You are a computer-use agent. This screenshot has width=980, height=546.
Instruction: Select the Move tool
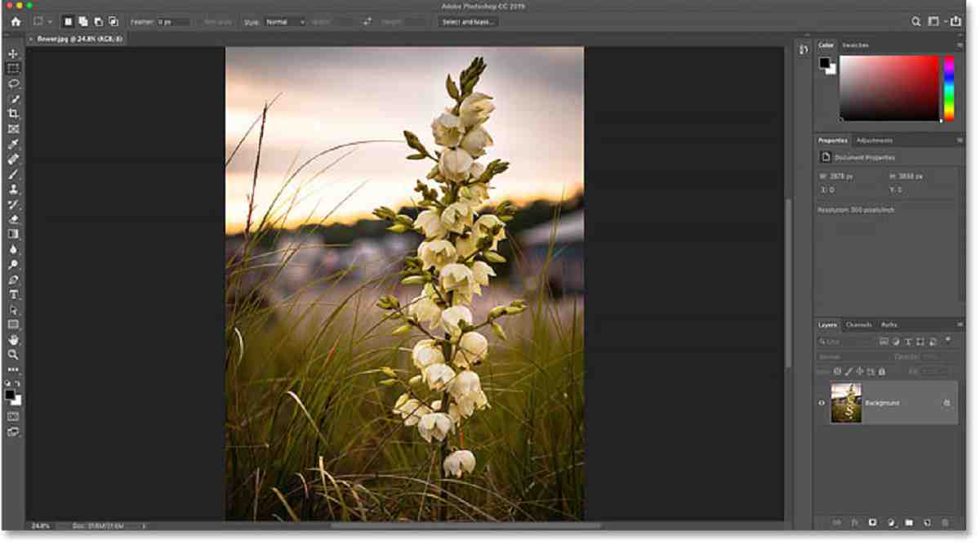click(13, 54)
